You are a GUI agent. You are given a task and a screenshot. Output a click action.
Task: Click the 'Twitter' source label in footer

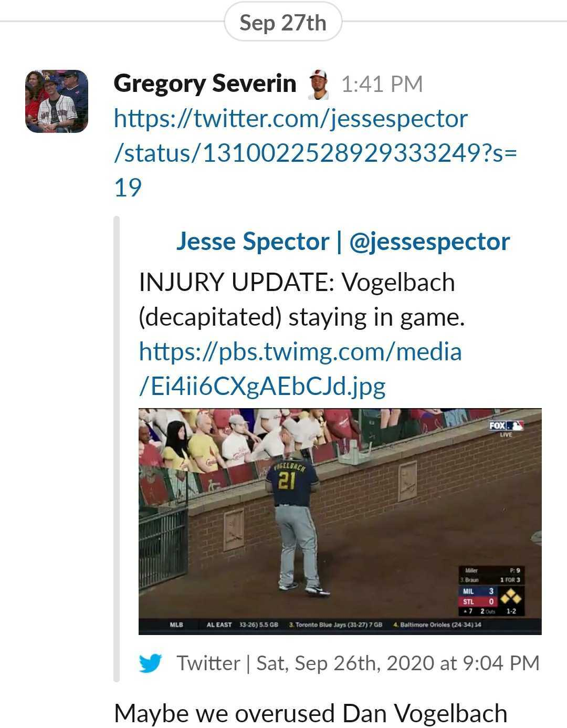click(208, 663)
